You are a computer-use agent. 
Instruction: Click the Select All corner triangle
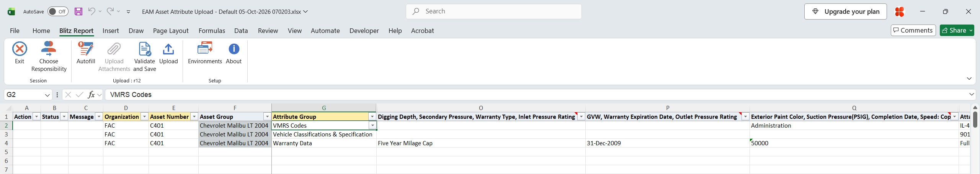click(8, 108)
